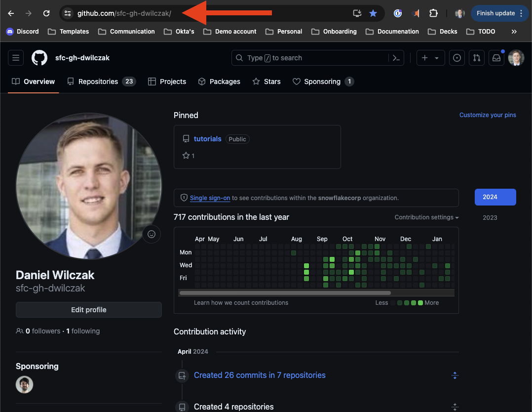This screenshot has height=412, width=532.
Task: Click the contribution graph horizontal scrollbar
Action: coord(285,293)
